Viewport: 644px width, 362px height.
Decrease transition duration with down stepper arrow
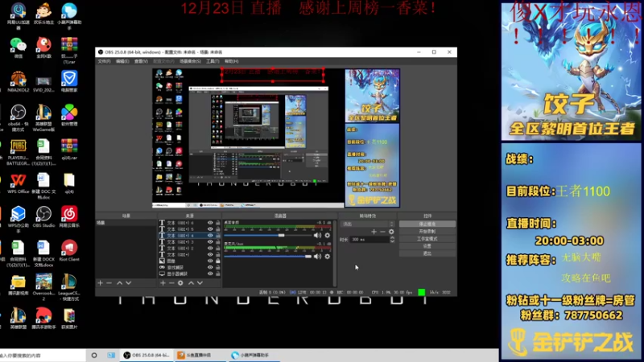392,241
